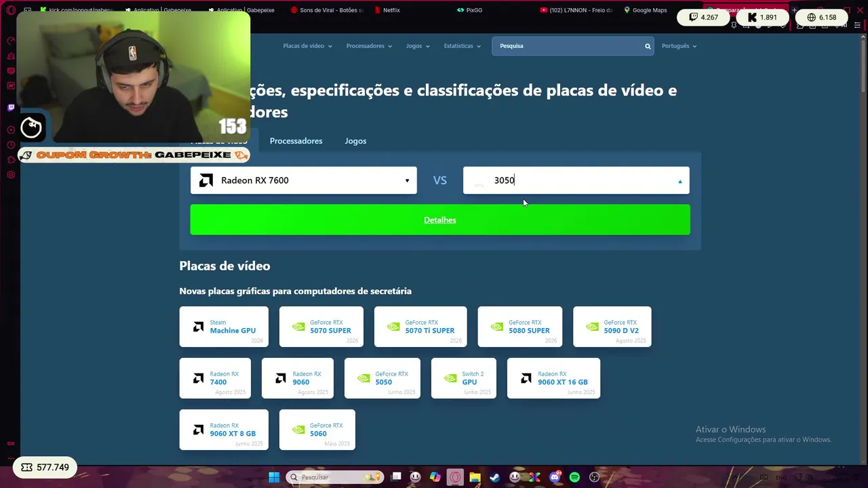Open OBS Studio from the taskbar

point(595,477)
